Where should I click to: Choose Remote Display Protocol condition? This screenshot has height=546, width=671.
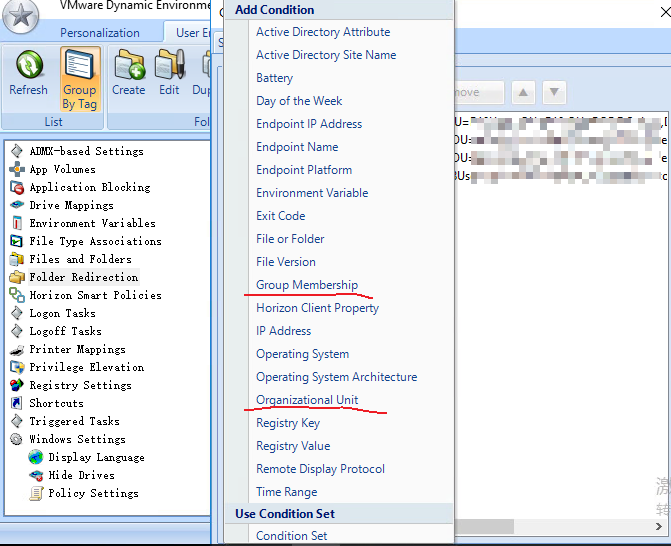coord(320,469)
